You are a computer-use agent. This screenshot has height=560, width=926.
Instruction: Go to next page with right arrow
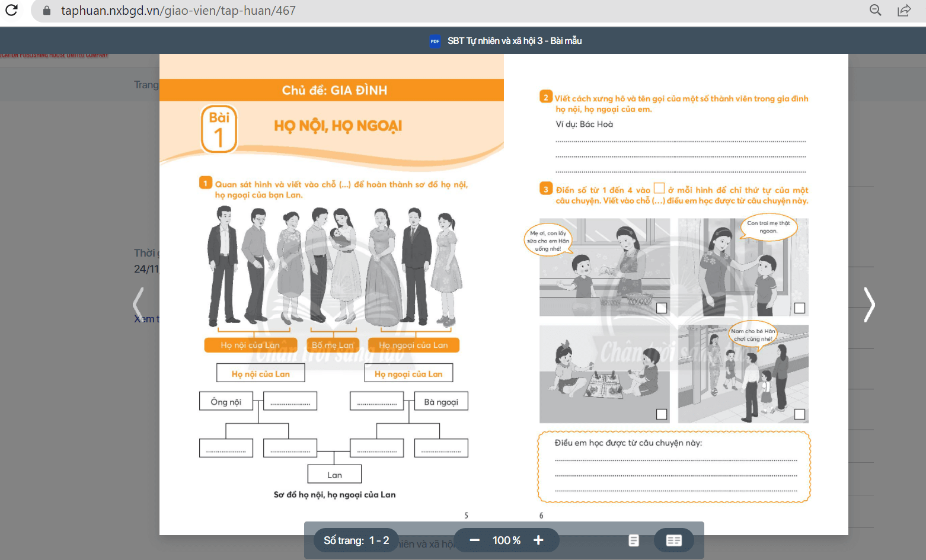(x=869, y=305)
